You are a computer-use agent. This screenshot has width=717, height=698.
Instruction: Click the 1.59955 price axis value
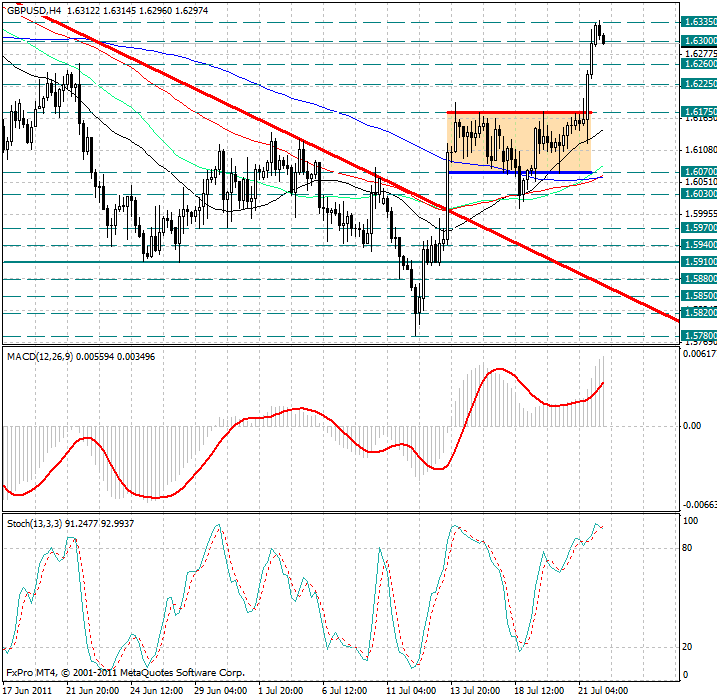[701, 214]
